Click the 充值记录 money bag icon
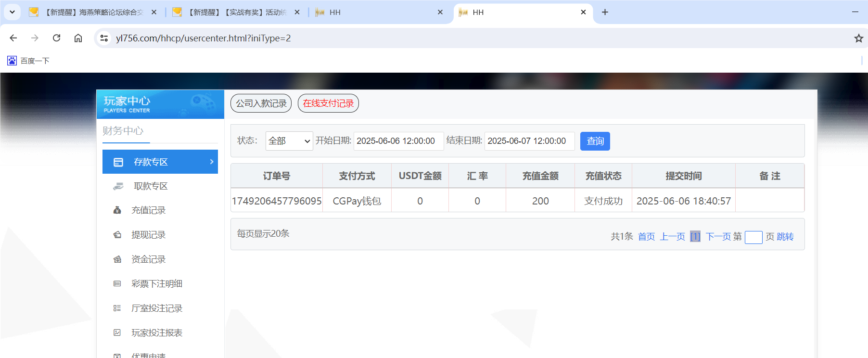Screen dimensions: 868x358 117,210
